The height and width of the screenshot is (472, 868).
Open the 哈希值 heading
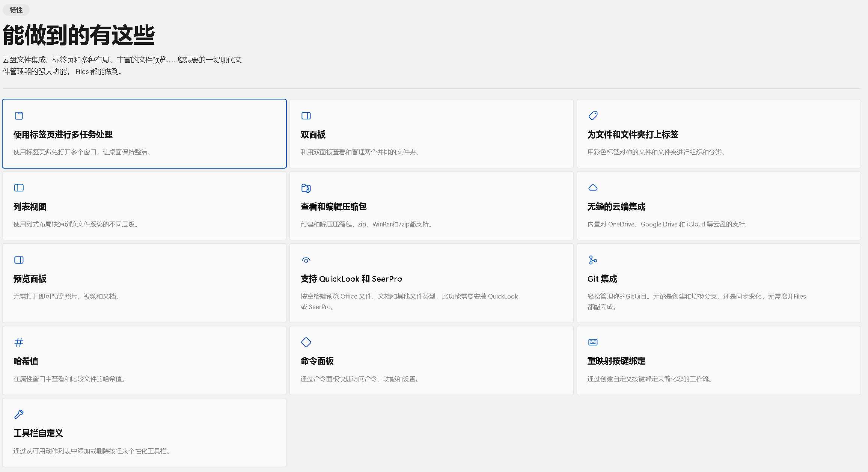pyautogui.click(x=26, y=361)
